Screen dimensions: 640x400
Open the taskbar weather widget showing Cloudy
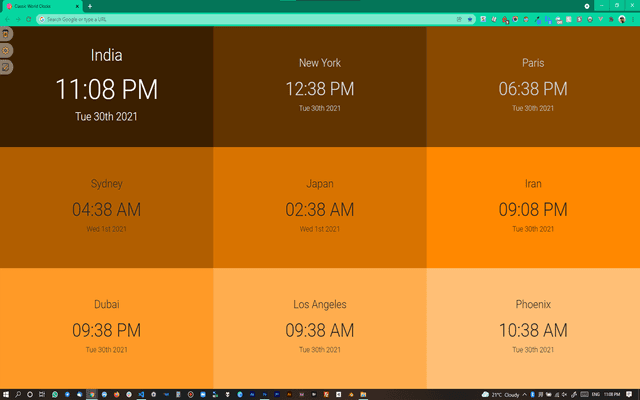(503, 394)
